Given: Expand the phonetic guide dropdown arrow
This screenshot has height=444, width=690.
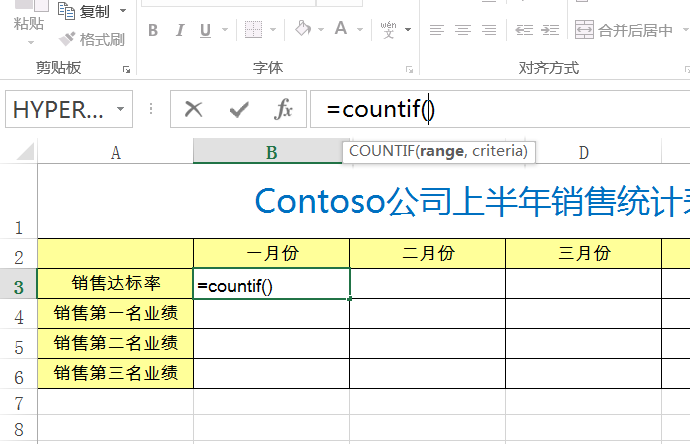Looking at the screenshot, I should [x=408, y=30].
